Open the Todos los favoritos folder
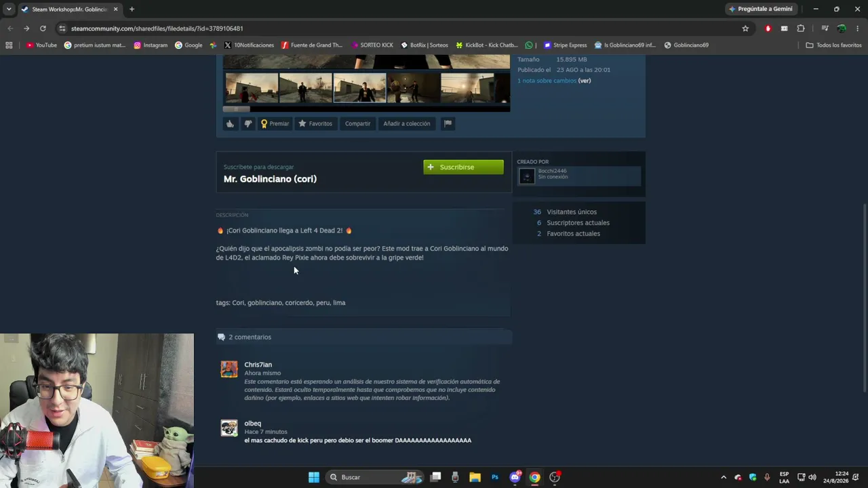 click(x=833, y=45)
